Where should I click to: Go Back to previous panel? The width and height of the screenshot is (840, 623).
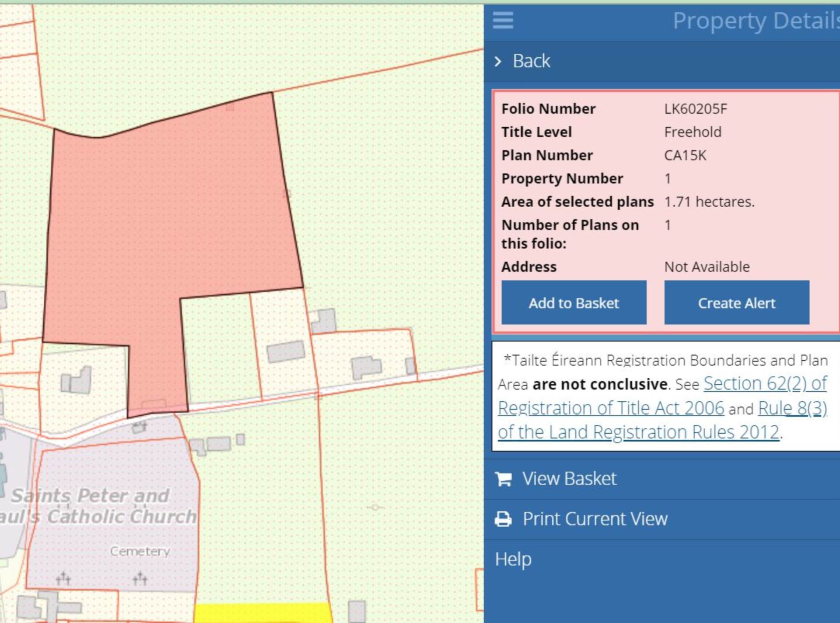coord(531,61)
